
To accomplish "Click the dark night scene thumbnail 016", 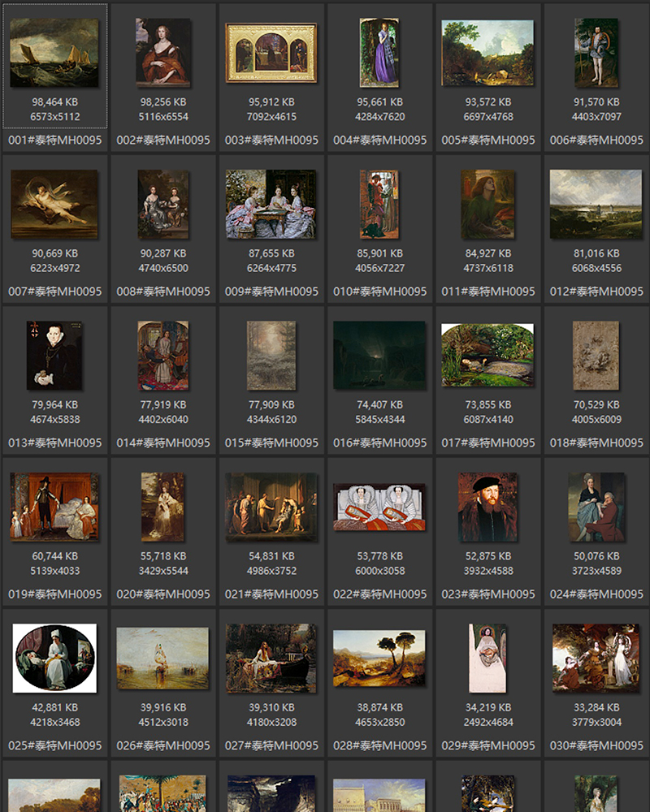I will tap(379, 356).
